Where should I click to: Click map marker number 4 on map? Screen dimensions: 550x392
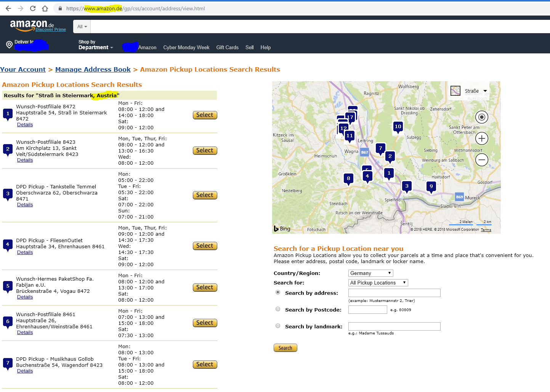(x=367, y=177)
